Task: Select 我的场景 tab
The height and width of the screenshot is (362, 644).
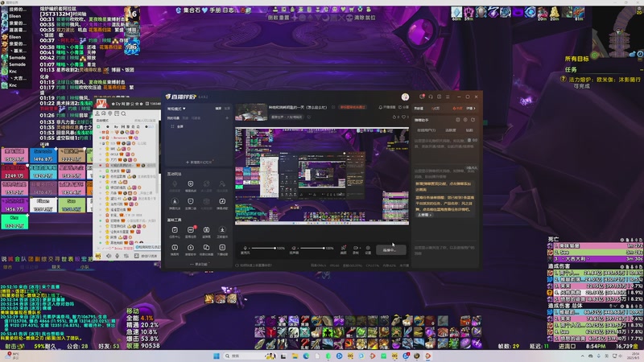Action: (173, 117)
